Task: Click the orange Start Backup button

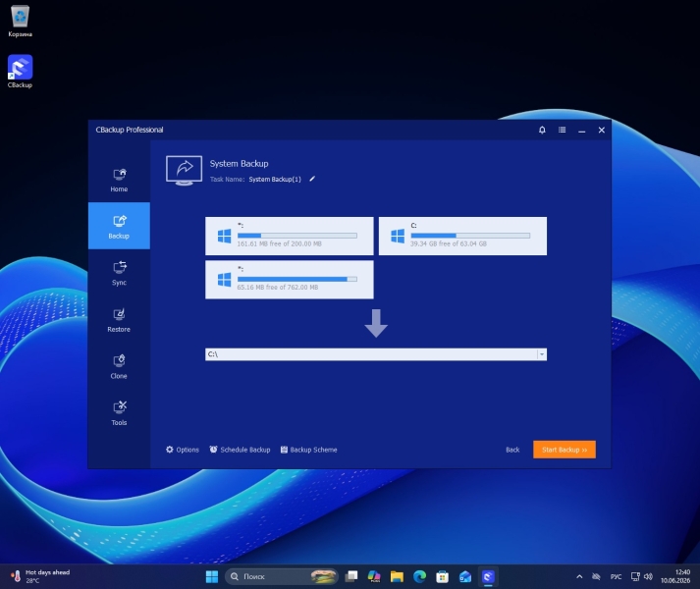Action: point(565,450)
